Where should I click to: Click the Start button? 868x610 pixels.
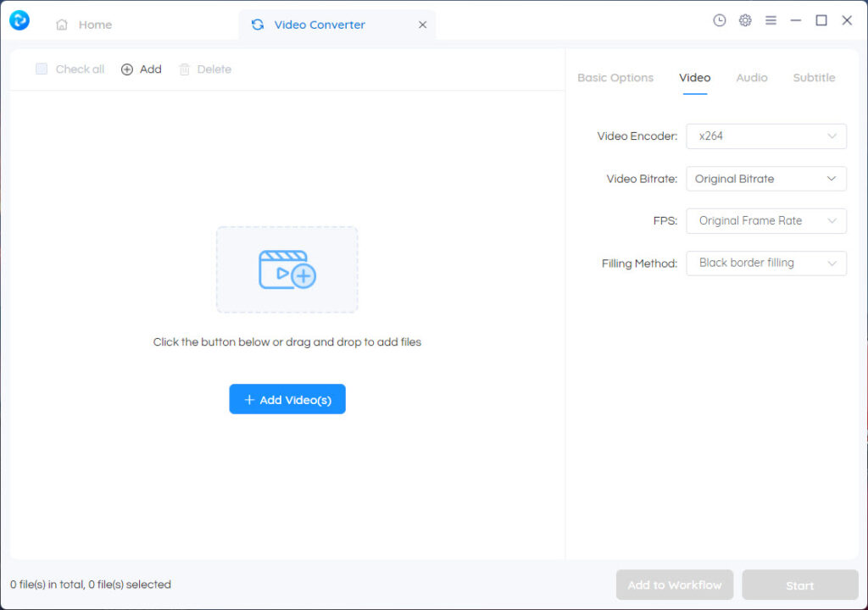800,585
